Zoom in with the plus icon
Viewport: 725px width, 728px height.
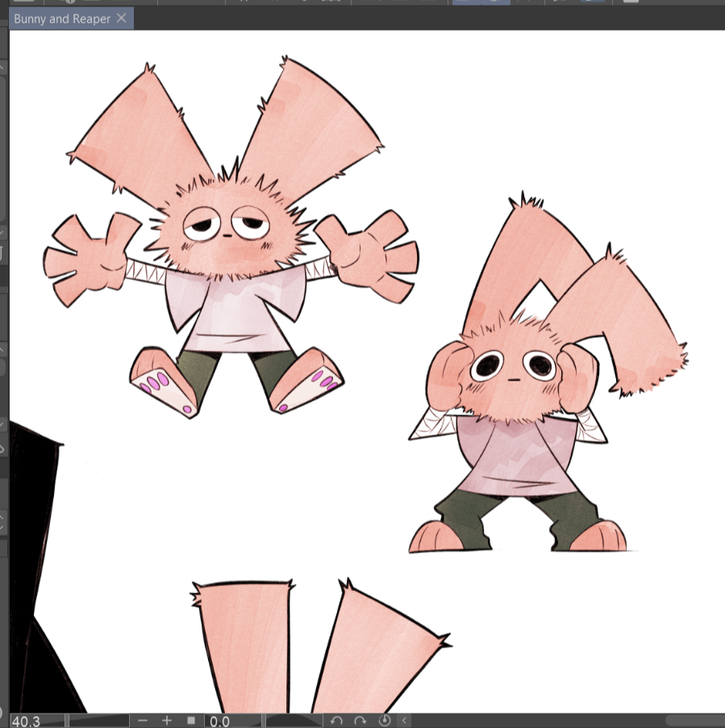point(167,721)
